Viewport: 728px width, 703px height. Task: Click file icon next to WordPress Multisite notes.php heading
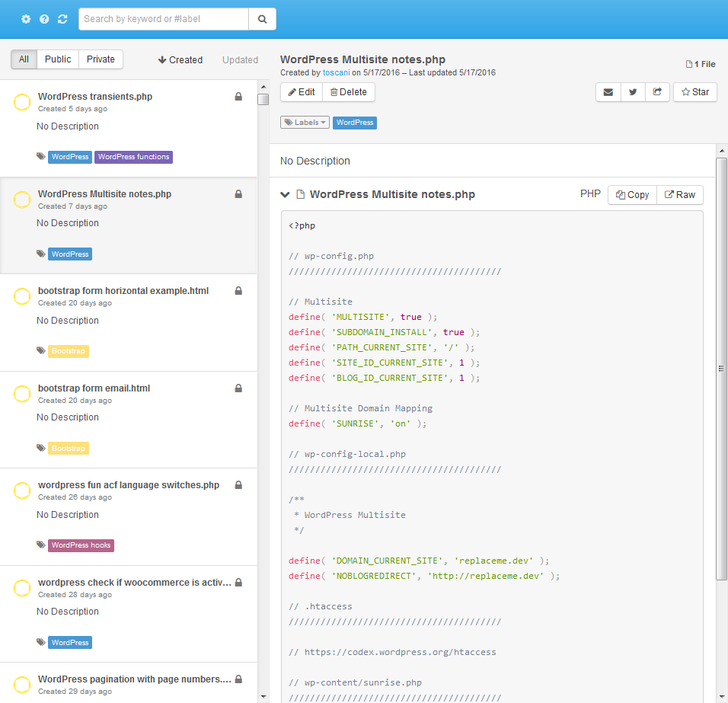pos(300,194)
